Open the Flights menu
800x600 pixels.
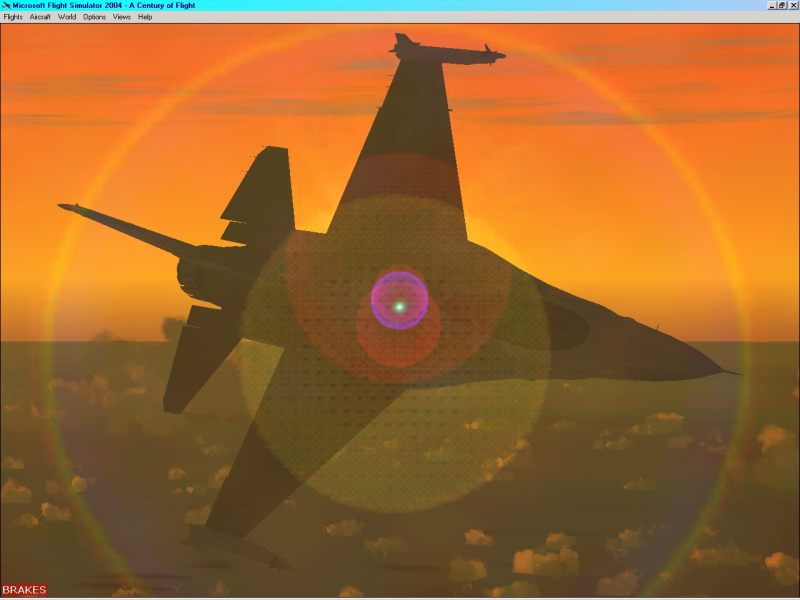13,17
